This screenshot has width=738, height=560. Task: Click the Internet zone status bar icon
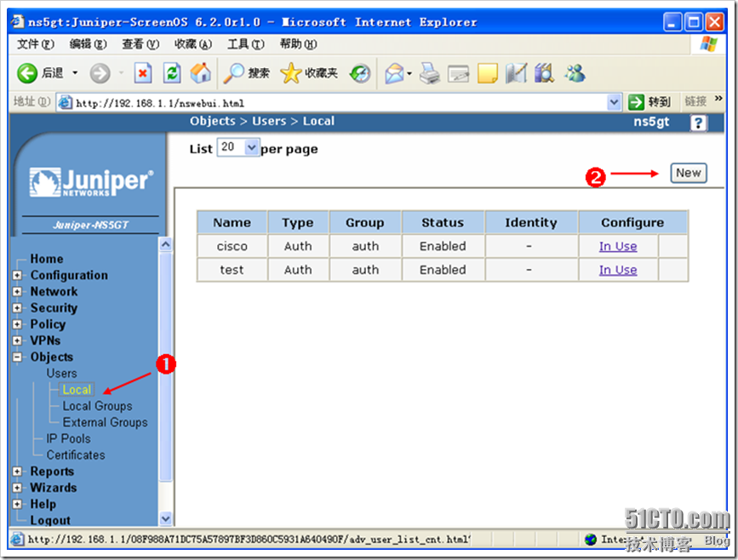coord(591,540)
